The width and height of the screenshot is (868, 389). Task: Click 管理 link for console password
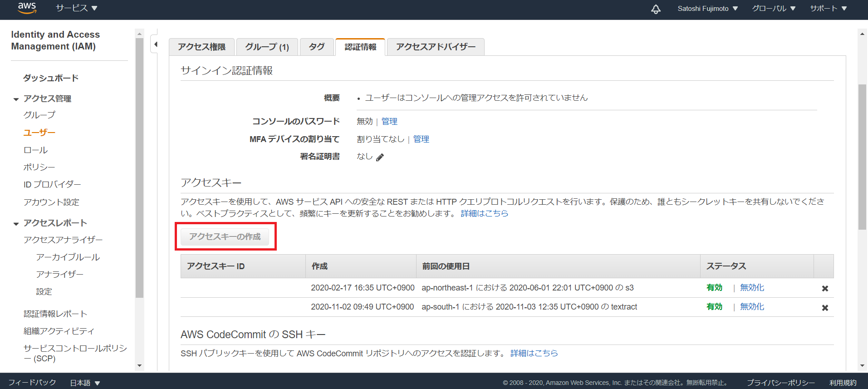click(x=389, y=121)
